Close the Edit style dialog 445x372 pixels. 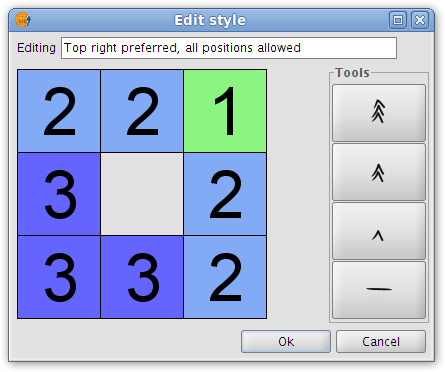(420, 20)
